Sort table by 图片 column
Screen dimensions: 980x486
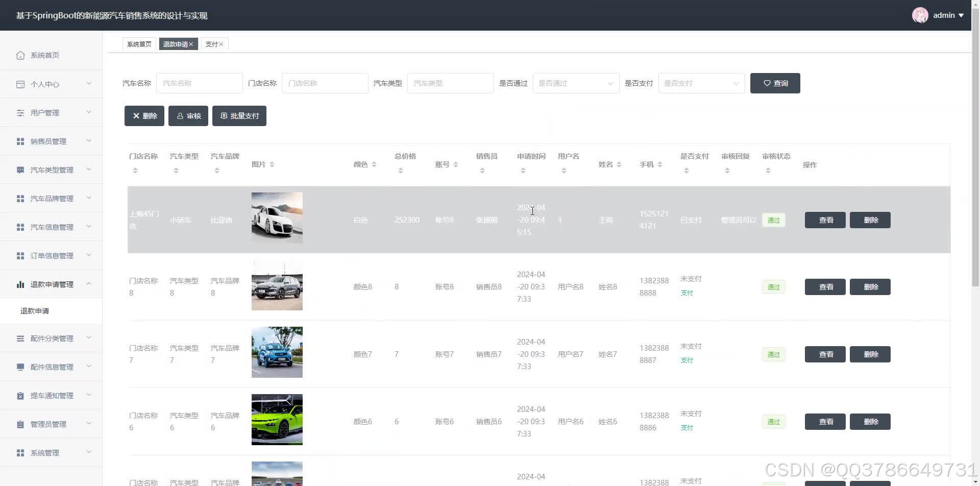coord(272,164)
